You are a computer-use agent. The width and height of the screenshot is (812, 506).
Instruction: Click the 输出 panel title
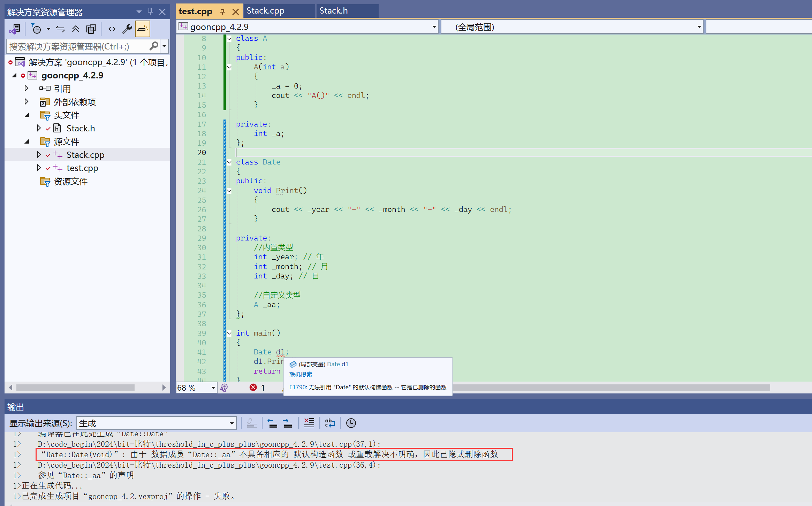tap(15, 407)
